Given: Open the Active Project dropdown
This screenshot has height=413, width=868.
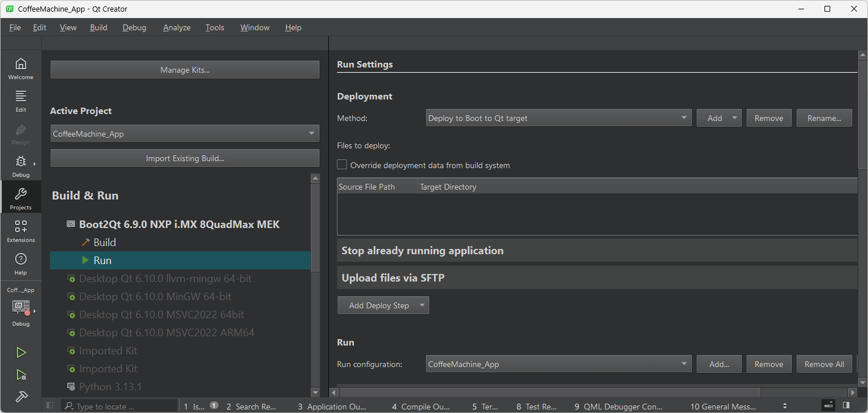Looking at the screenshot, I should click(x=185, y=134).
